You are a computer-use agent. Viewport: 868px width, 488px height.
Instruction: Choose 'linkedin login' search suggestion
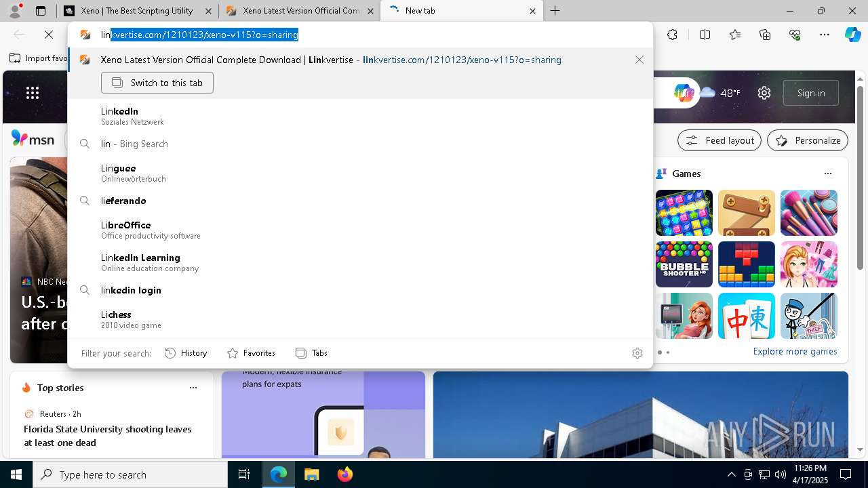(360, 290)
